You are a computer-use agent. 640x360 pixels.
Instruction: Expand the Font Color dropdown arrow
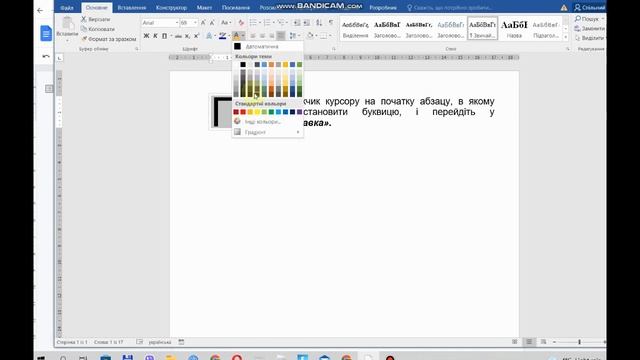click(x=242, y=36)
